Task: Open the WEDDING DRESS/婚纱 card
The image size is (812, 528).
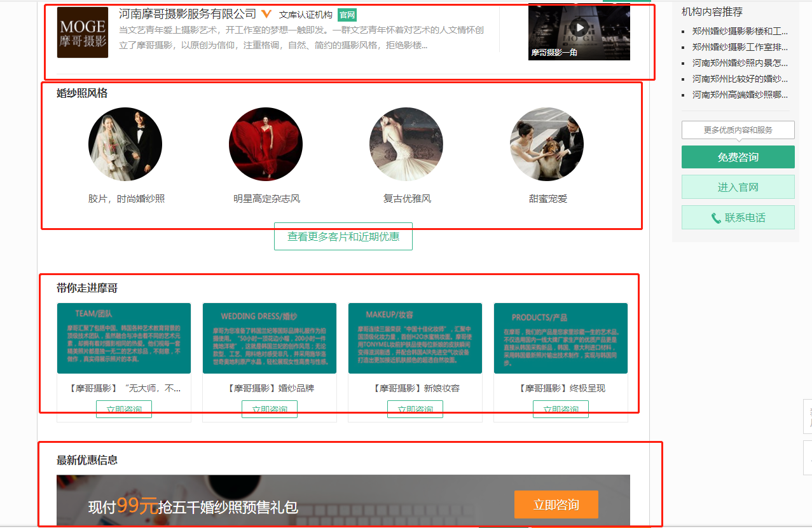Action: (x=270, y=338)
